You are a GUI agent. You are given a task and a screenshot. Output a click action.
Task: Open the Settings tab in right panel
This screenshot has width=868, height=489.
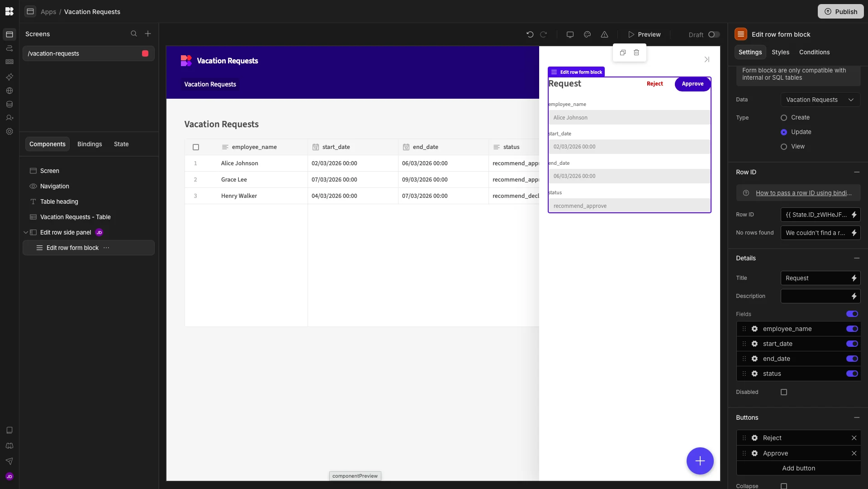point(750,52)
